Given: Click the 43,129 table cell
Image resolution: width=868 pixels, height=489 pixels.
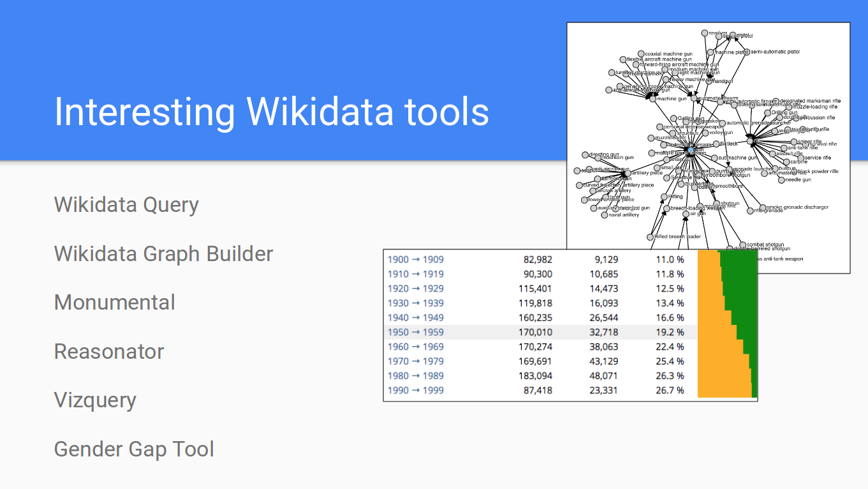Looking at the screenshot, I should click(603, 361).
